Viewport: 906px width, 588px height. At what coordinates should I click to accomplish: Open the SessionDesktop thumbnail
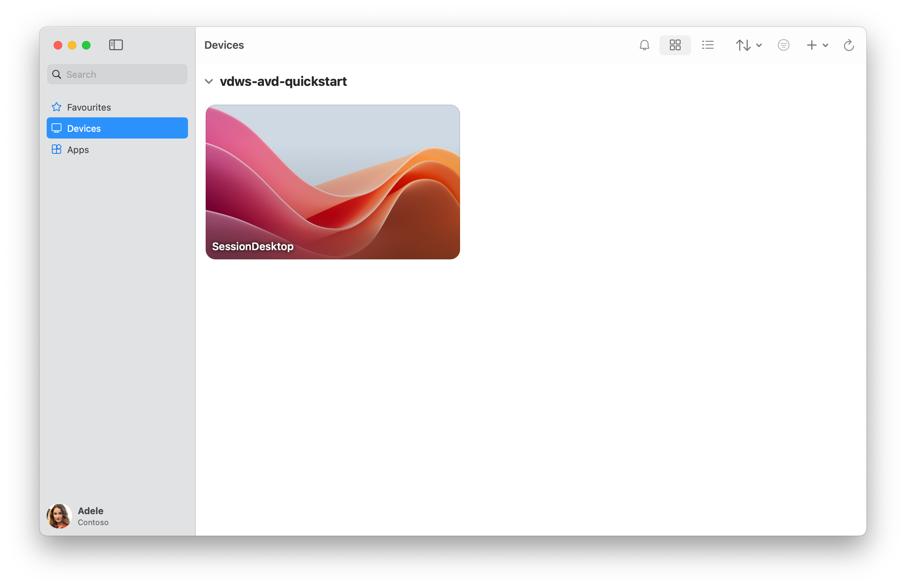[x=332, y=182]
